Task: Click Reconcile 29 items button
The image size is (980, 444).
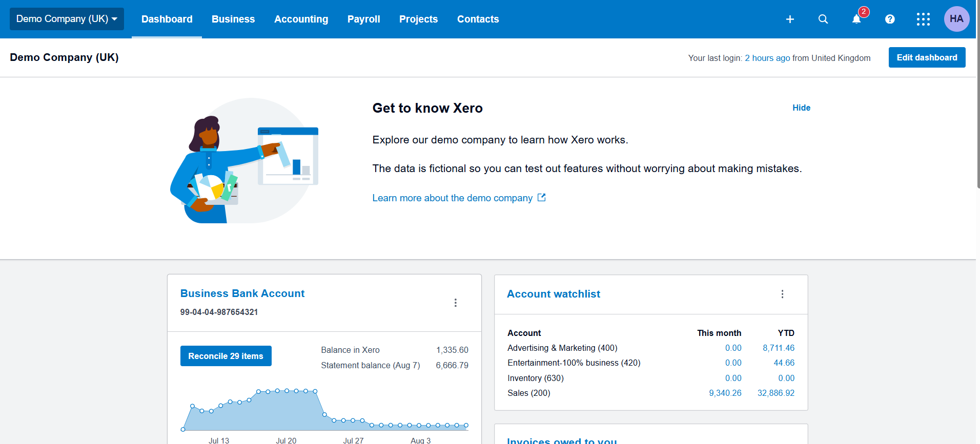Action: coord(226,356)
